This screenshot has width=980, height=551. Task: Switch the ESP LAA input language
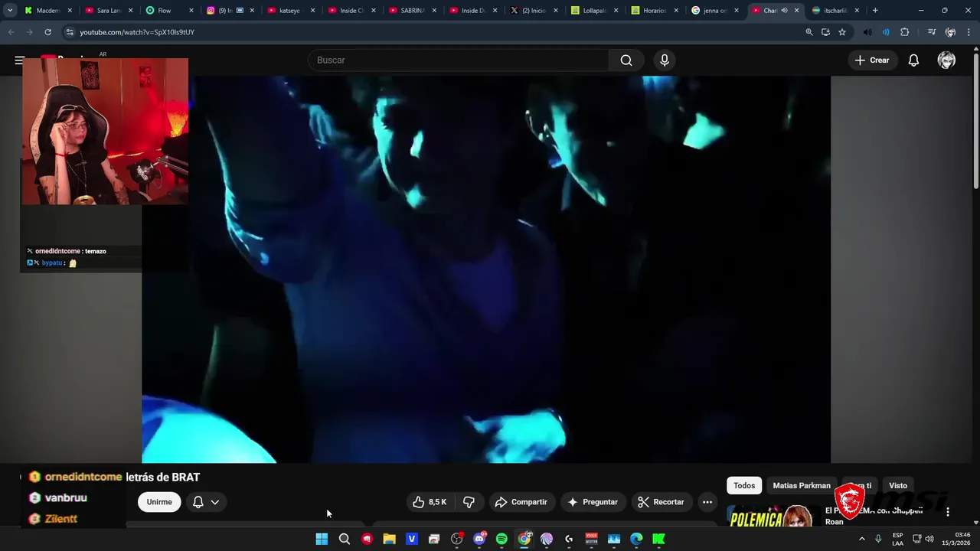click(897, 539)
